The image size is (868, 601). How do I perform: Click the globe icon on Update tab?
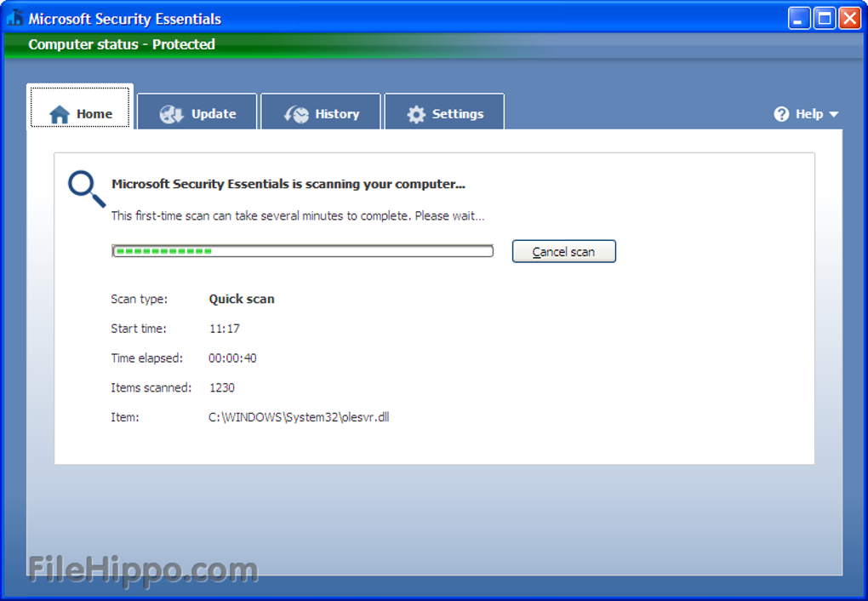171,115
